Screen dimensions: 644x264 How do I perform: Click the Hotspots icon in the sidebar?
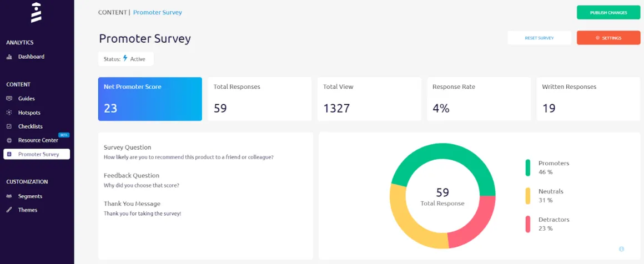coord(9,113)
